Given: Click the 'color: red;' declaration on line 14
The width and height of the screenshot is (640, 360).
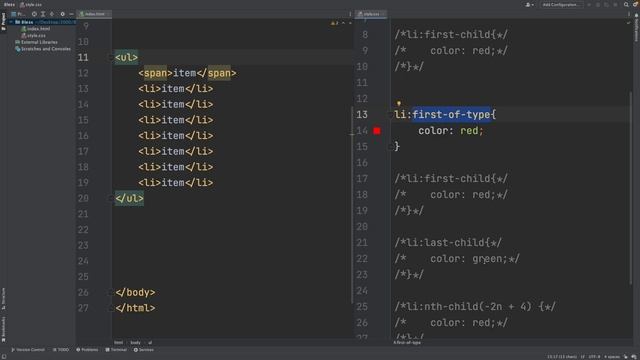Looking at the screenshot, I should tap(451, 131).
